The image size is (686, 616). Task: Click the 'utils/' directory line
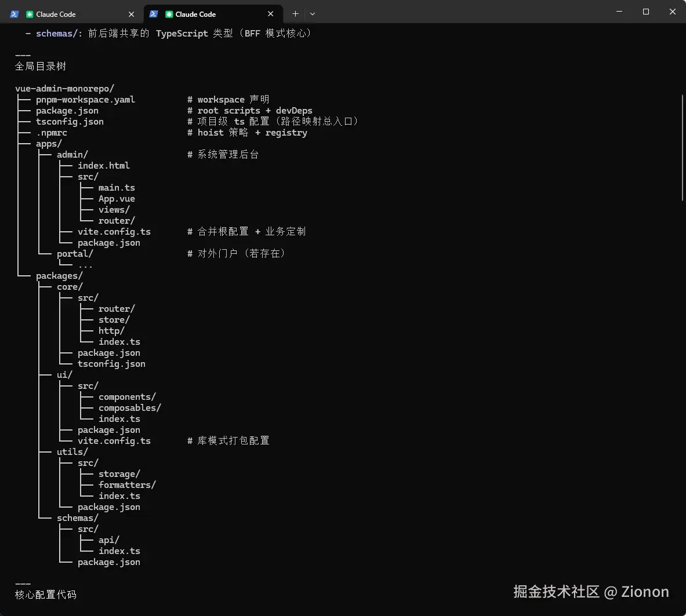tap(72, 452)
